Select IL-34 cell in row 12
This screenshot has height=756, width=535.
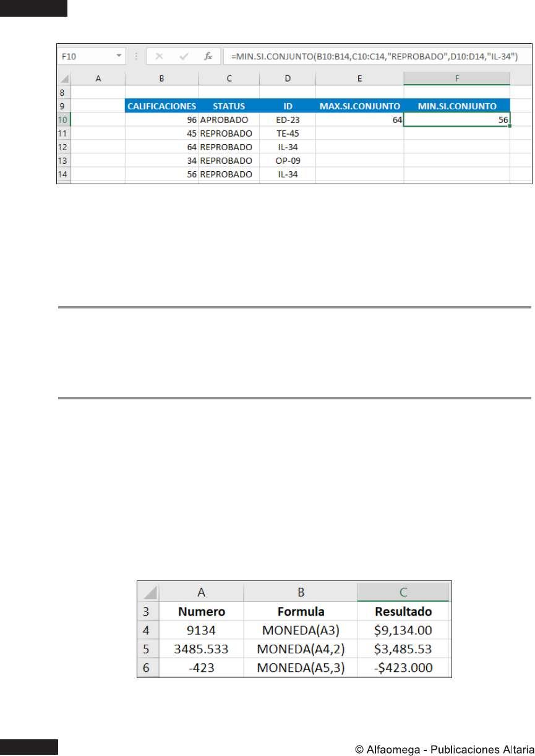[x=288, y=147]
